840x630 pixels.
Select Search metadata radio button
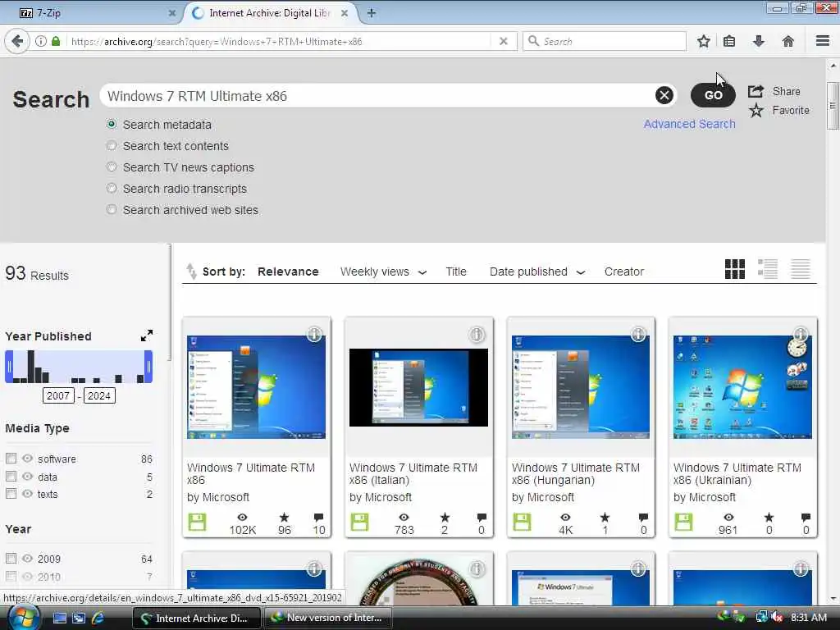(x=112, y=125)
